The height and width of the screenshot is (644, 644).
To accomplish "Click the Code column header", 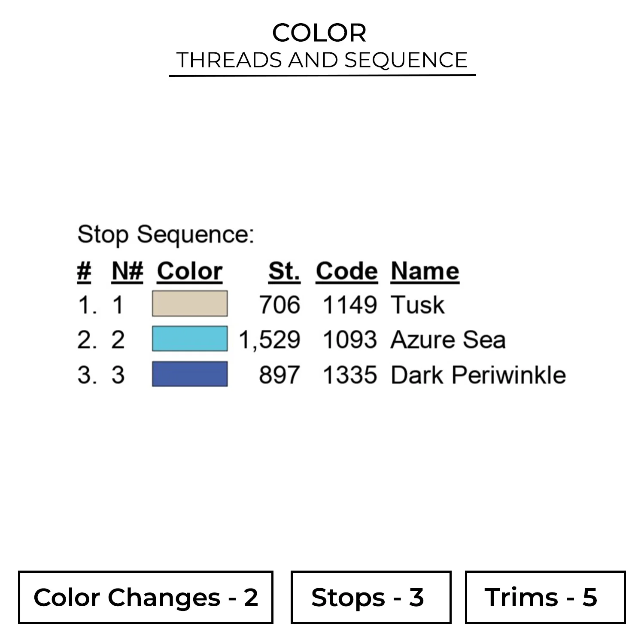I will point(346,271).
